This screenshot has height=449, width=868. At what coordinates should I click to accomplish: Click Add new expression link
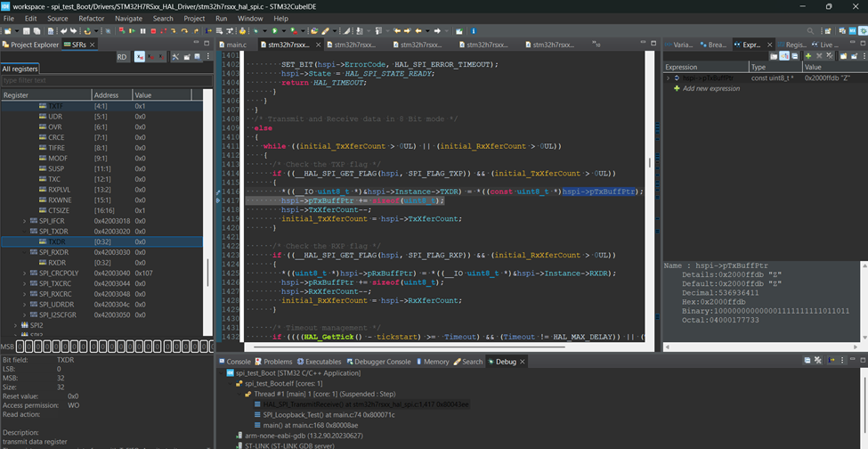tap(710, 88)
